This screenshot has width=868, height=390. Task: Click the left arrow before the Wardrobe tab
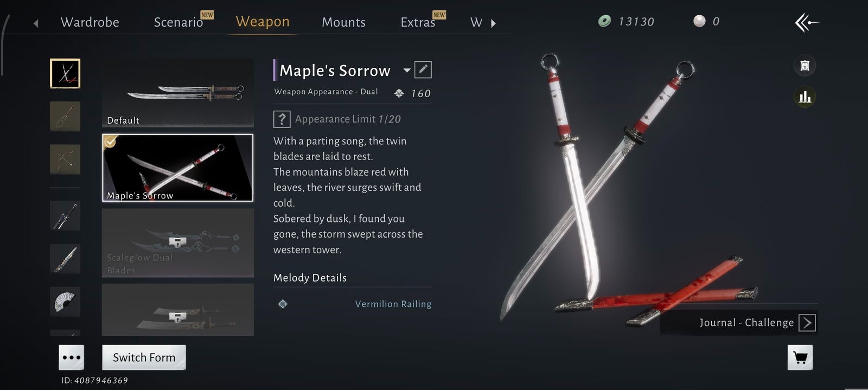[x=36, y=23]
